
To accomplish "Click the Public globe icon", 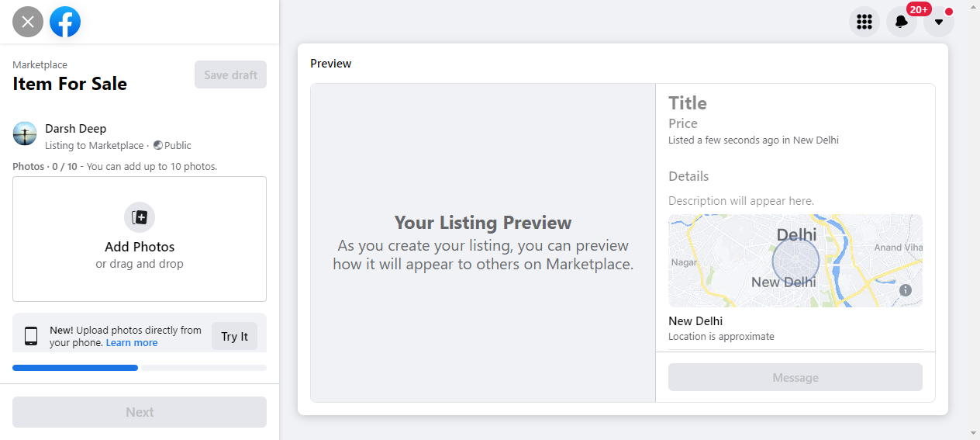I will [158, 145].
